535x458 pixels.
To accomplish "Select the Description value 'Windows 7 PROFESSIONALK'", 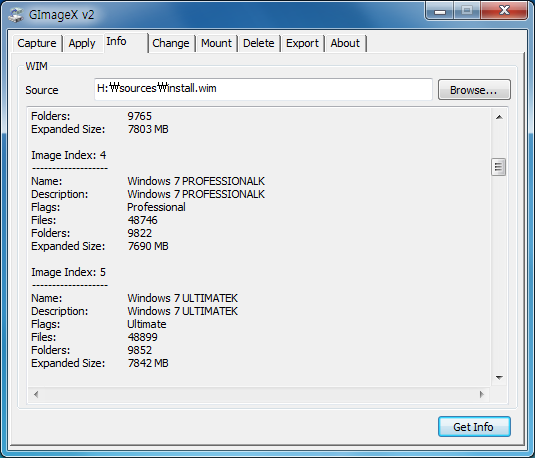I will point(196,194).
